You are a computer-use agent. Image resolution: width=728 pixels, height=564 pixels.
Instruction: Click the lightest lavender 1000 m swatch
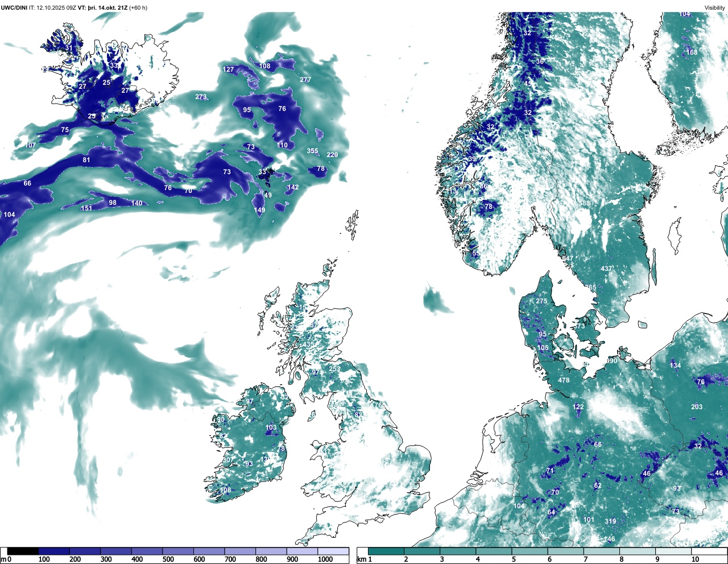333,551
